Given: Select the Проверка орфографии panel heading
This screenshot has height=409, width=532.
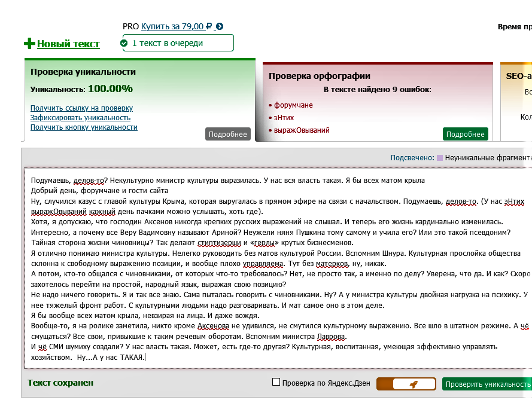Looking at the screenshot, I should (319, 76).
